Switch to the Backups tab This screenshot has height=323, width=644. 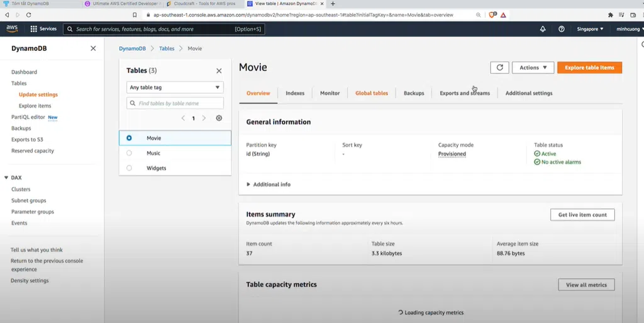414,93
